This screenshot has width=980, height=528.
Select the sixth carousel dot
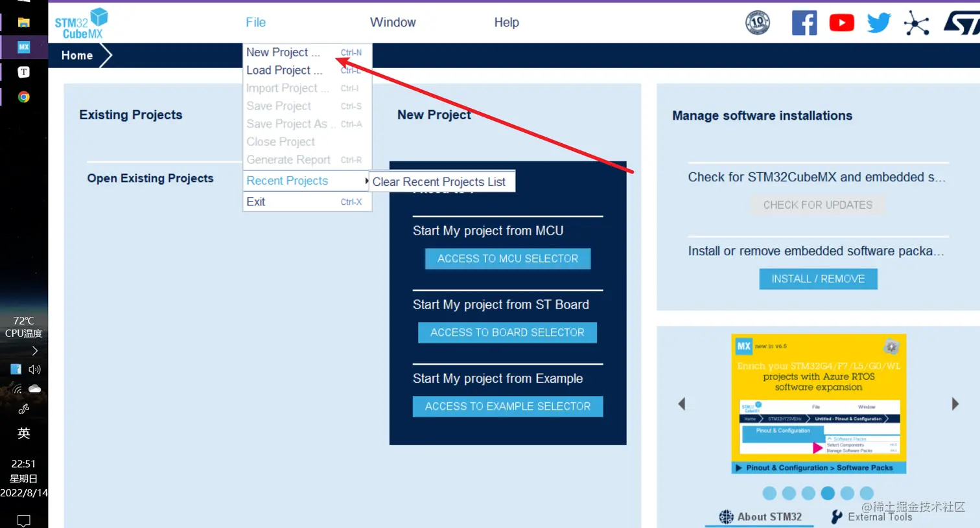click(x=867, y=493)
